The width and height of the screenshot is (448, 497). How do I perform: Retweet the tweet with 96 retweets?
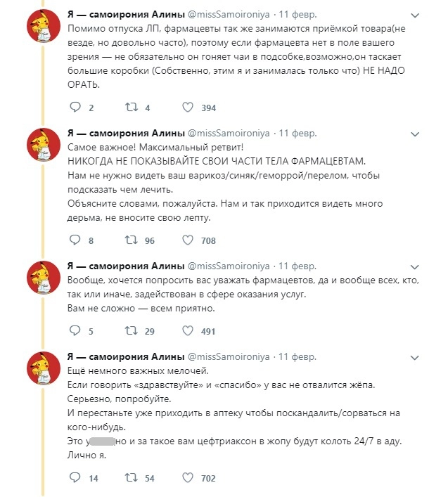[130, 240]
